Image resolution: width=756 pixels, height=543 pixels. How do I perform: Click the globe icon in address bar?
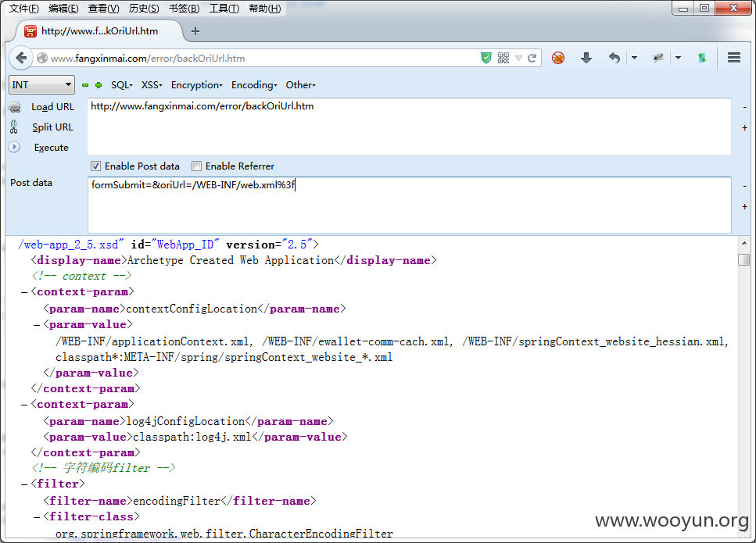[42, 59]
